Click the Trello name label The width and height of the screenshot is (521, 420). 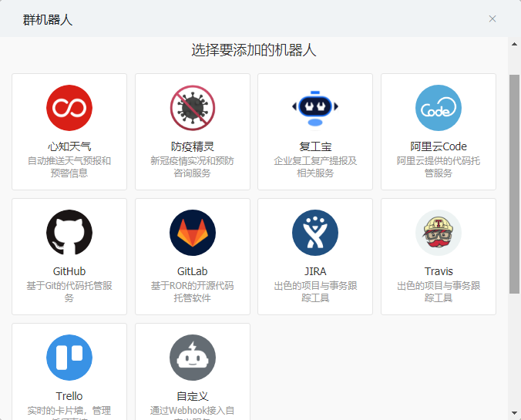click(69, 396)
